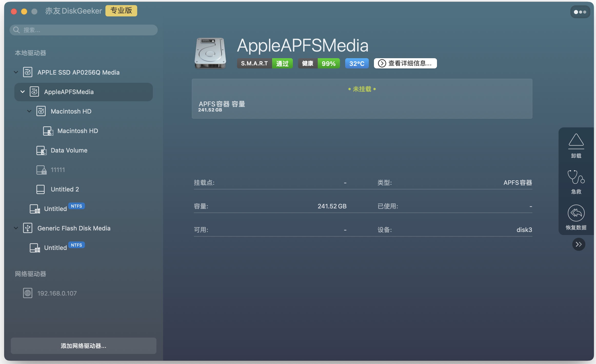Click the Local Drives (本地驱动器) header
The width and height of the screenshot is (596, 364).
coord(30,53)
